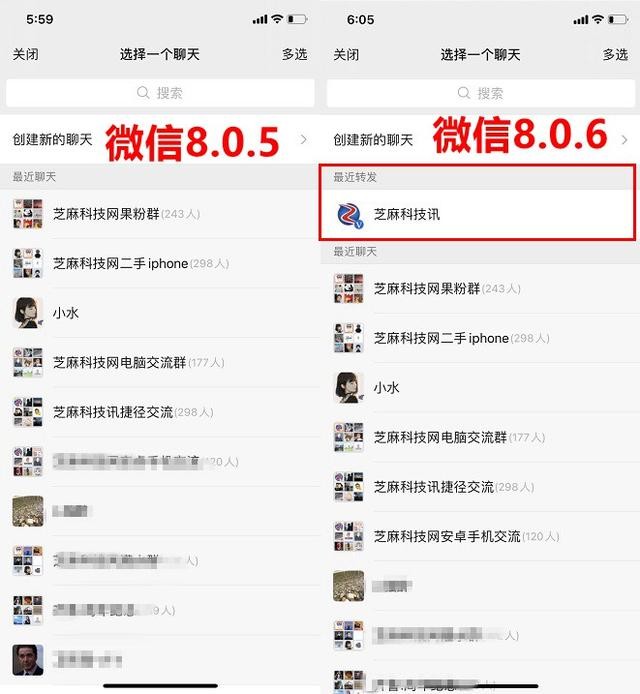Tap 多选 in the 5:59 screen

coord(294,54)
